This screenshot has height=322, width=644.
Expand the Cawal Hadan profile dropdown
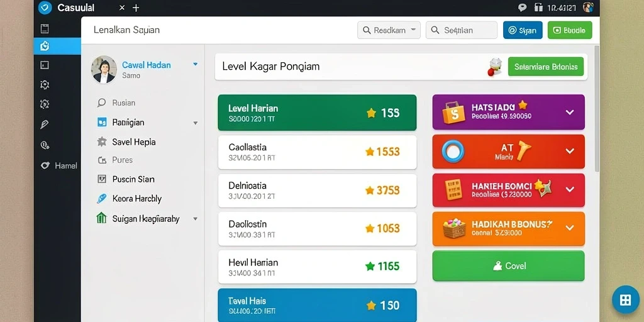(x=195, y=64)
